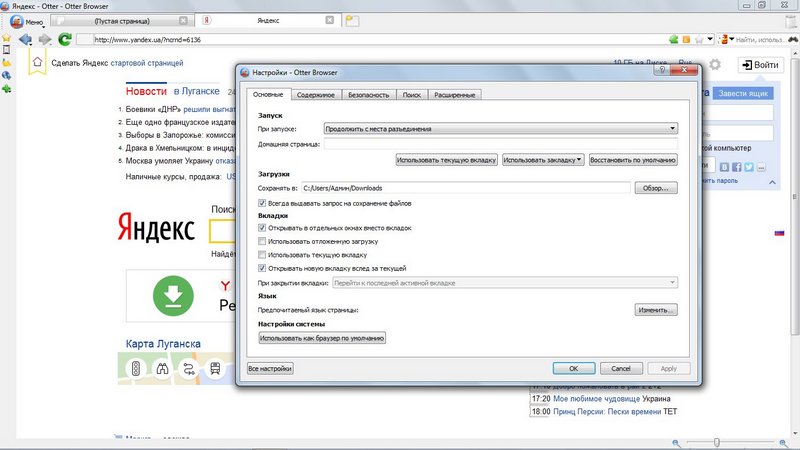The height and width of the screenshot is (450, 800).
Task: Open the trash closed-tabs icon
Action: pos(791,21)
